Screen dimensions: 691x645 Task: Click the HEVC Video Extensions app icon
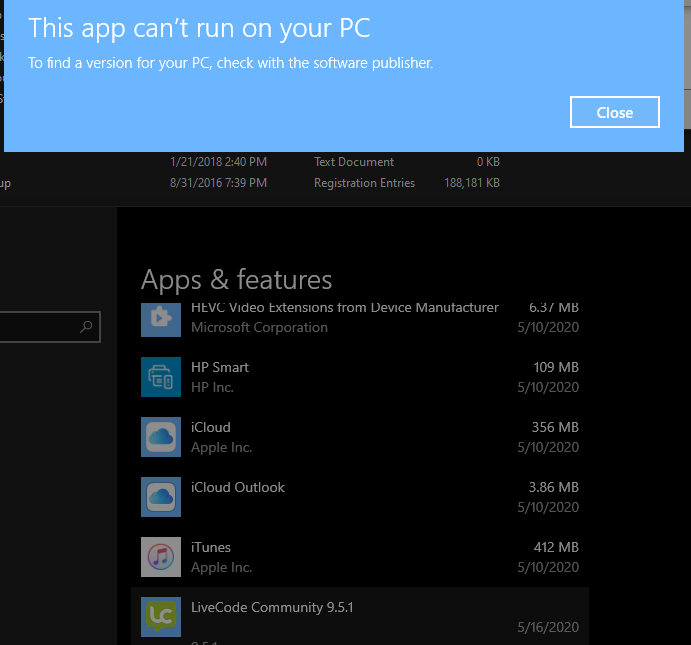pos(160,318)
